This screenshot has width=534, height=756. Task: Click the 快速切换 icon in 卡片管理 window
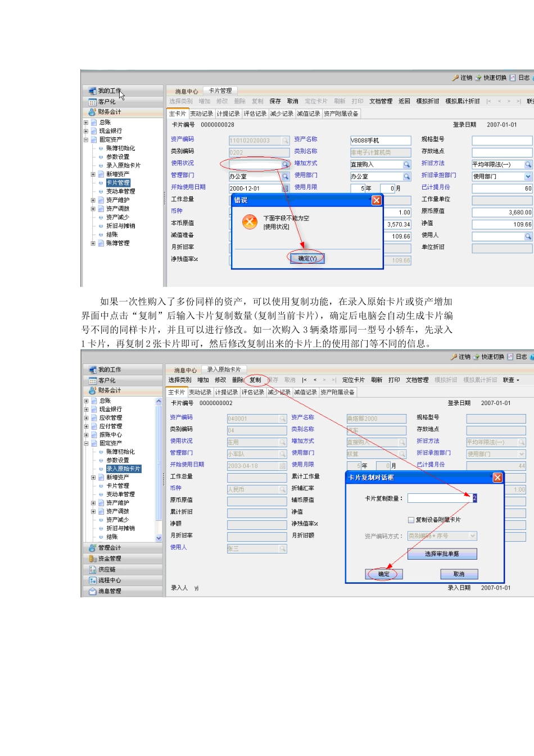[478, 78]
